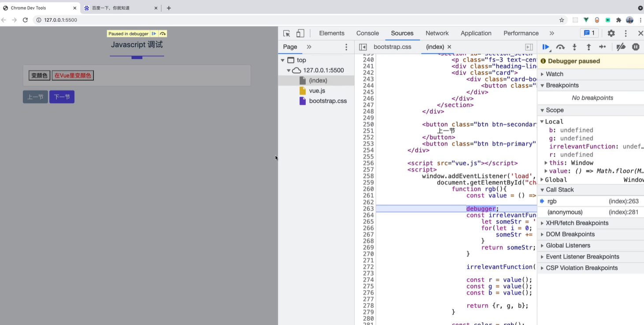Hide the file navigator sidebar
This screenshot has width=644, height=325.
363,47
